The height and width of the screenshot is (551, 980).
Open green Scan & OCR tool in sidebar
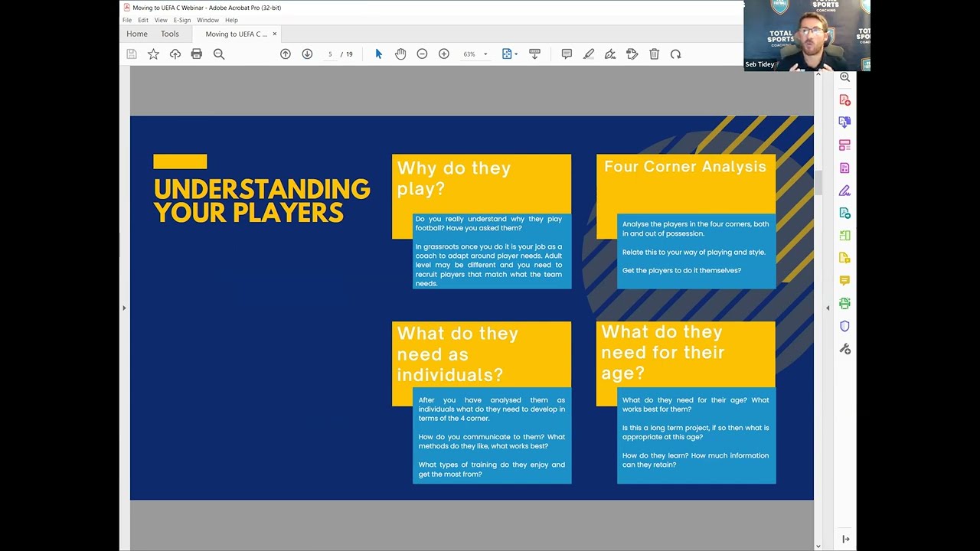(845, 303)
